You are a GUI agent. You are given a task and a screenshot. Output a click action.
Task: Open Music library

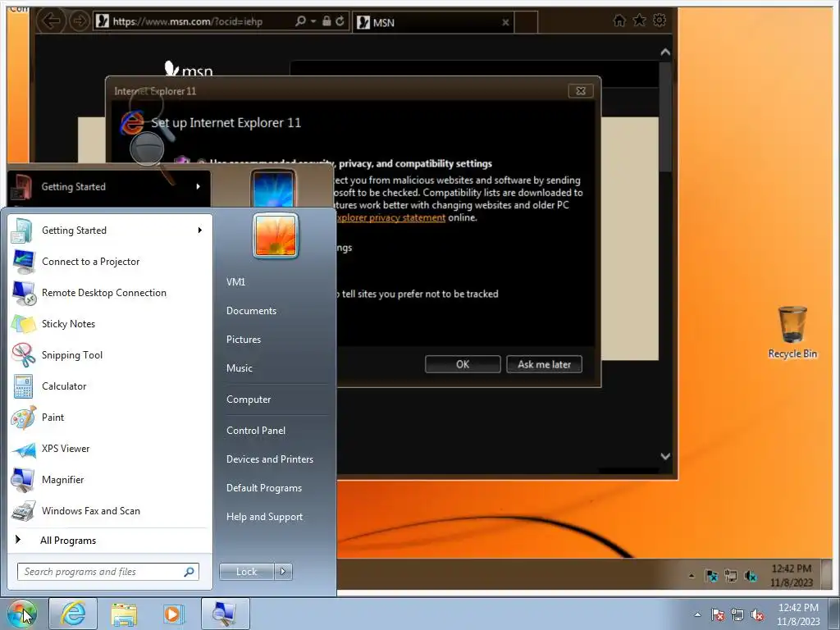pos(240,368)
